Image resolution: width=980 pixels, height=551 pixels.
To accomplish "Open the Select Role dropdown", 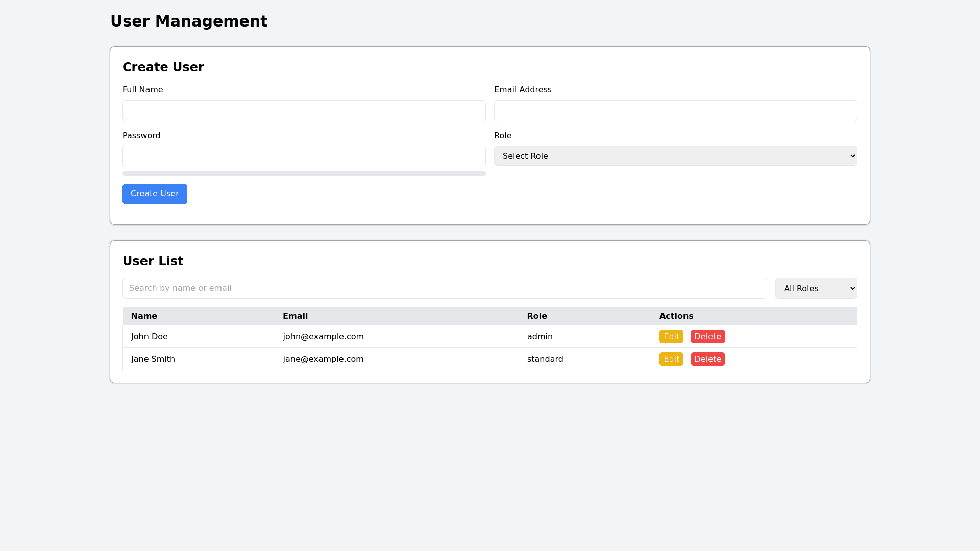I will [x=675, y=156].
